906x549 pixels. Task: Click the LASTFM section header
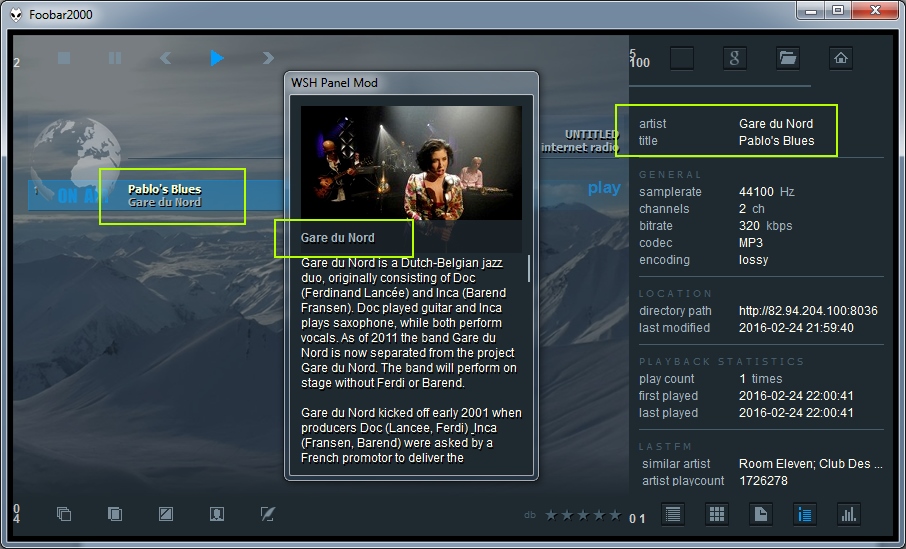pyautogui.click(x=666, y=447)
